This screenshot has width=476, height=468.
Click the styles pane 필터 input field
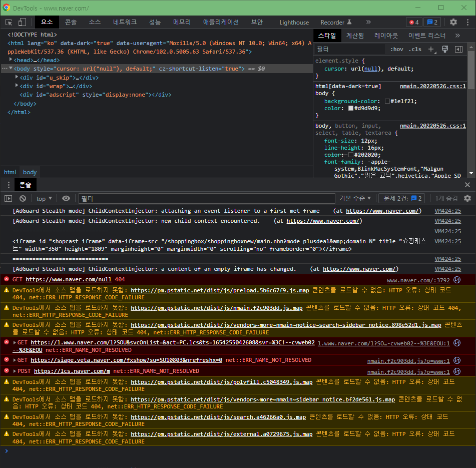tap(349, 49)
